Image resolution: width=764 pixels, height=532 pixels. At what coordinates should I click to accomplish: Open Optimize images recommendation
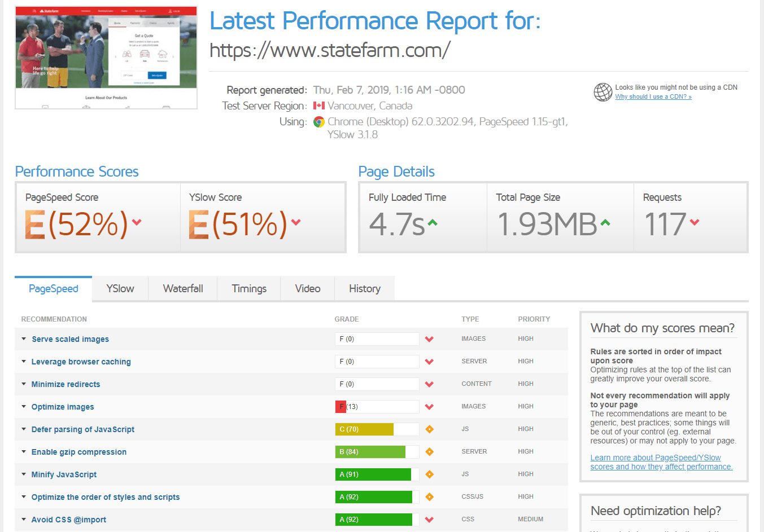tap(63, 407)
